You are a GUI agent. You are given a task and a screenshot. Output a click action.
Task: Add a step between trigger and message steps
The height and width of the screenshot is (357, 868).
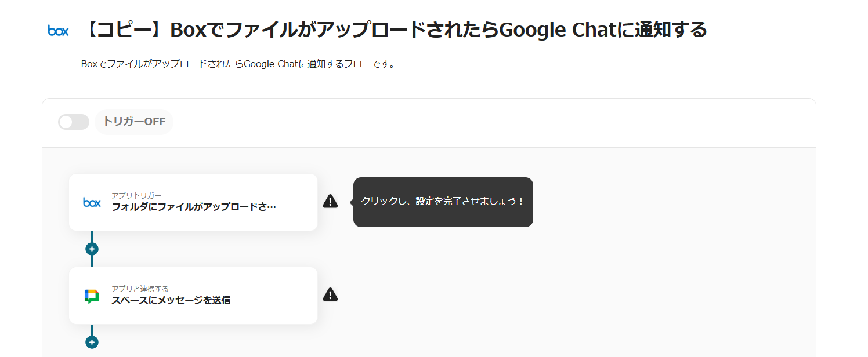[x=92, y=249]
